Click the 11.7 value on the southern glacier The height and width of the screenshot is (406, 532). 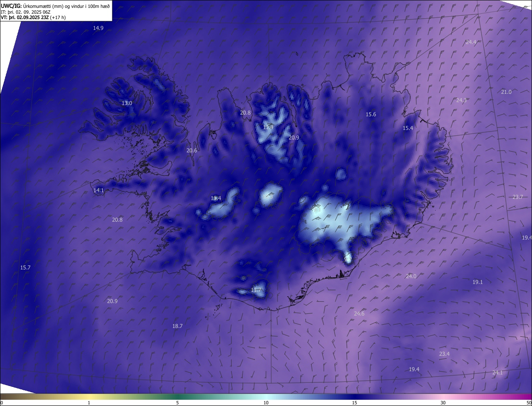256,290
